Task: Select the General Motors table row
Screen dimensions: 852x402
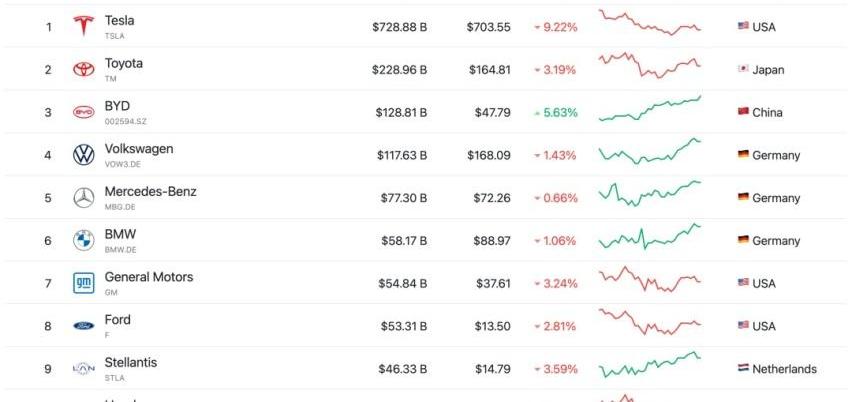Action: click(x=426, y=283)
